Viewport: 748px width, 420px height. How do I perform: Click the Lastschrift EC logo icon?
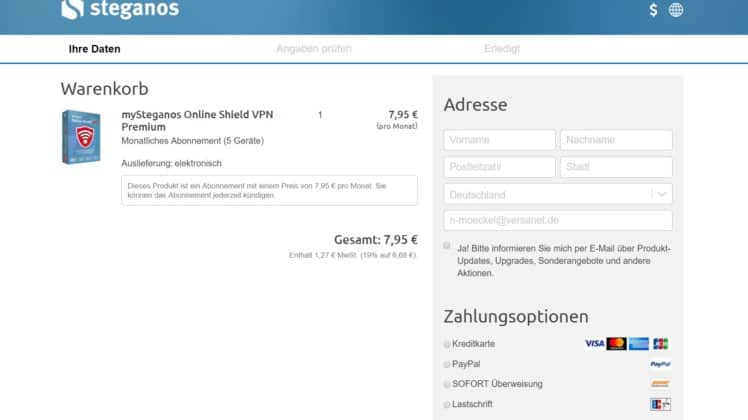(660, 404)
